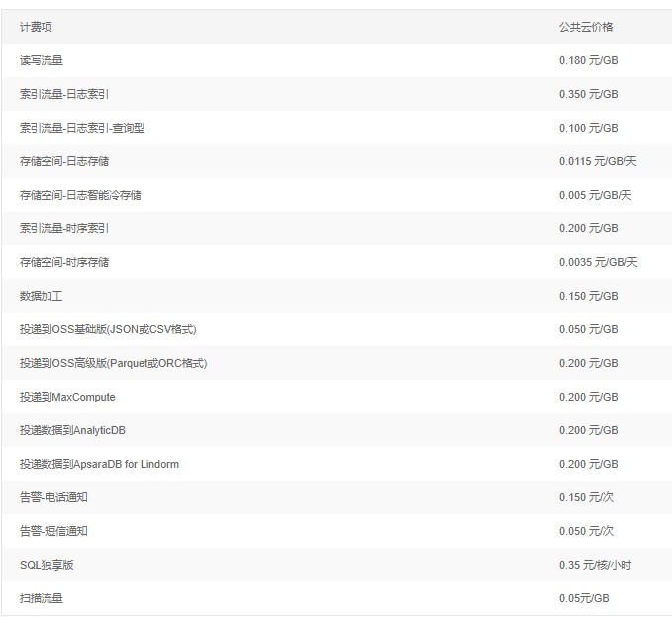Click the 投递数据到AnalyticDB row label
672x625 pixels.
pos(72,430)
